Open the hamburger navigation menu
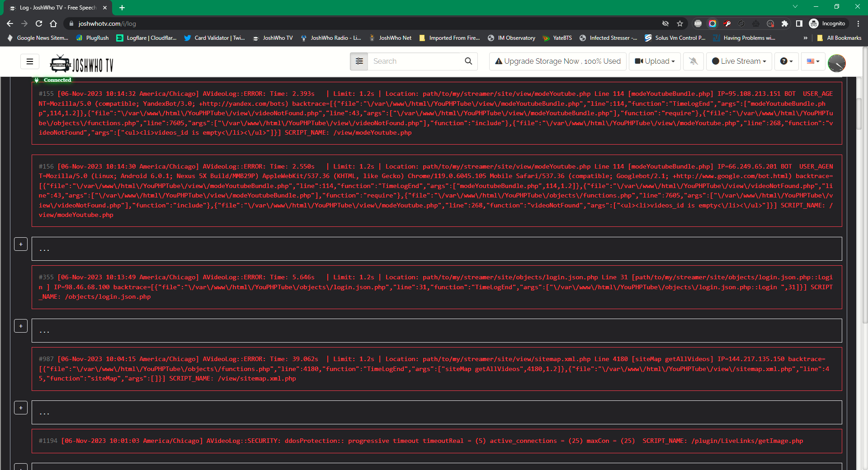 [x=29, y=61]
